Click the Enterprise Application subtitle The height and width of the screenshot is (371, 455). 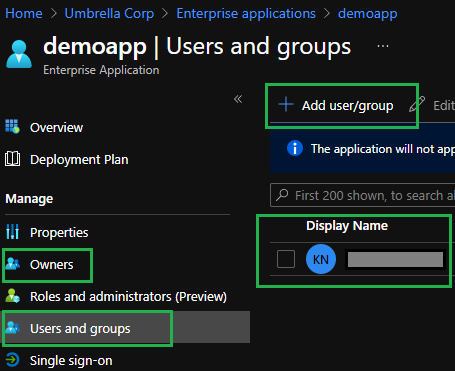pyautogui.click(x=101, y=70)
